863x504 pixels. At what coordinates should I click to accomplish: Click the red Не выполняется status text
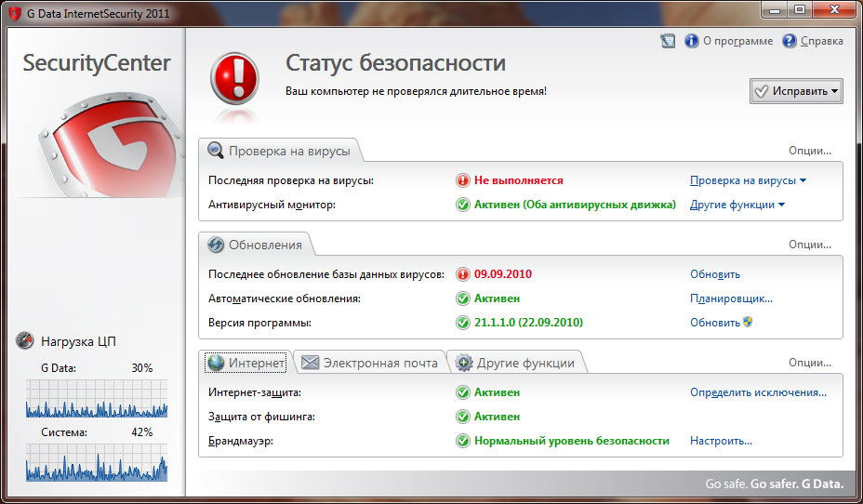[x=519, y=180]
